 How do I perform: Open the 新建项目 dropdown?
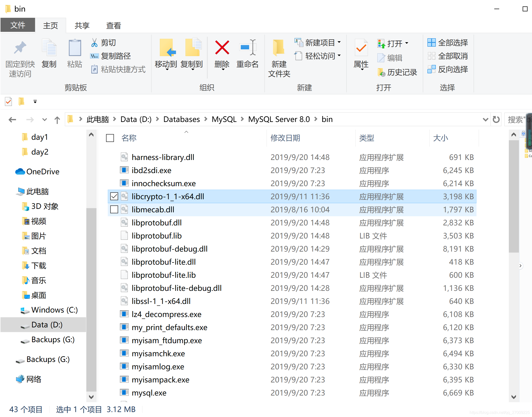point(339,42)
